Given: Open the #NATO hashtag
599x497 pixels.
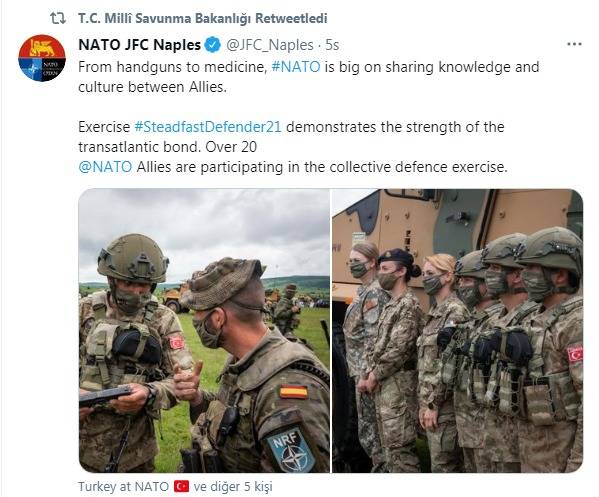Looking at the screenshot, I should 296,67.
